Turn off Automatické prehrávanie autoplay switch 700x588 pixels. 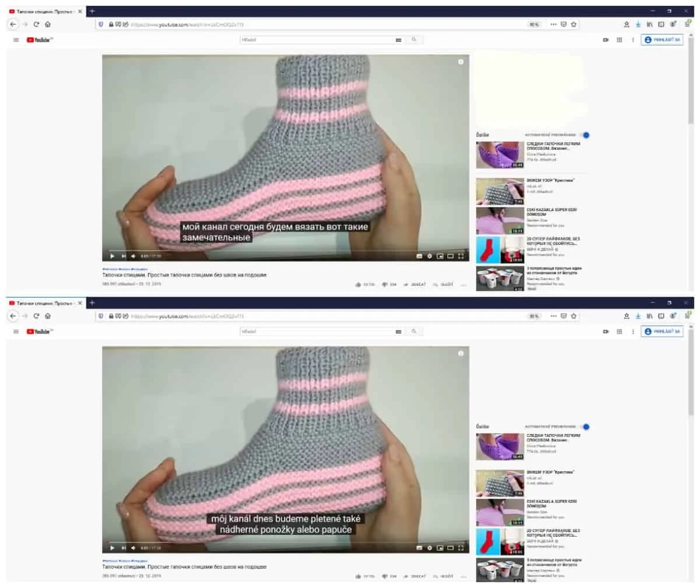click(586, 135)
